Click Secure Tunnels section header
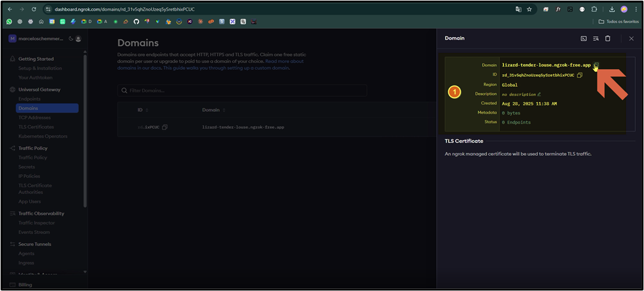 coord(35,244)
